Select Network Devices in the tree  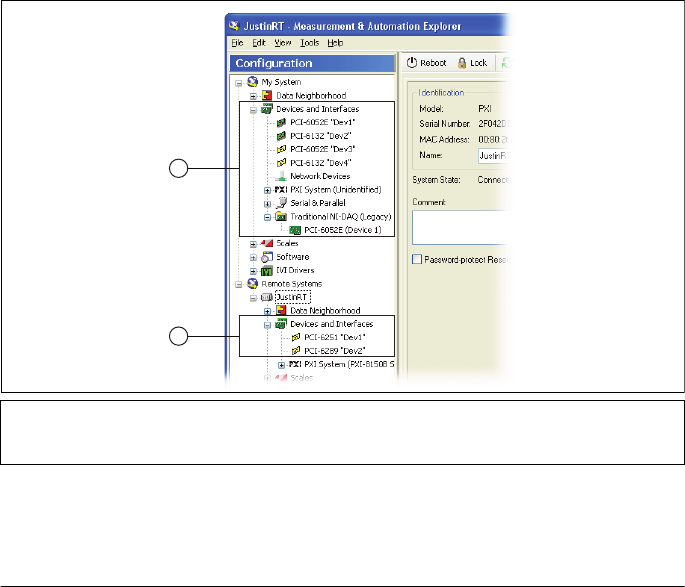coord(320,176)
